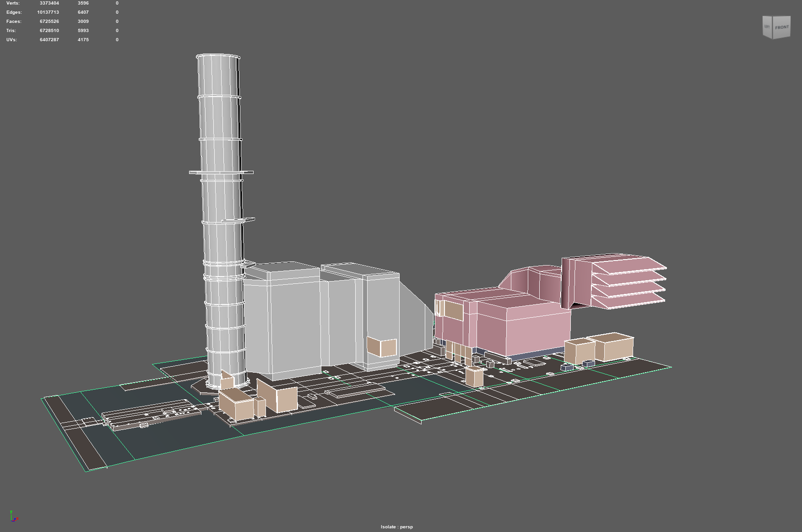Click the bottom edge of the ViewCube
Screen dimensions: 802x532
(776, 39)
